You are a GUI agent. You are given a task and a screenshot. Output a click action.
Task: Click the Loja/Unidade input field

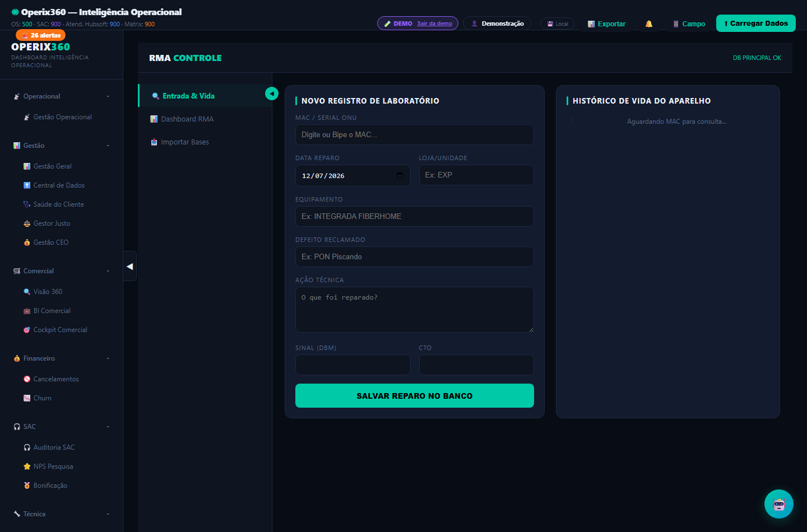pos(476,175)
